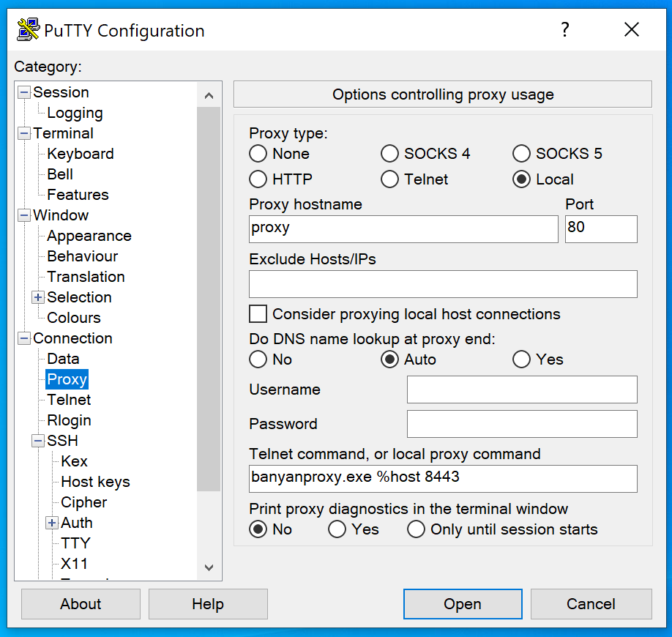Collapse the SSH tree node

pos(38,441)
